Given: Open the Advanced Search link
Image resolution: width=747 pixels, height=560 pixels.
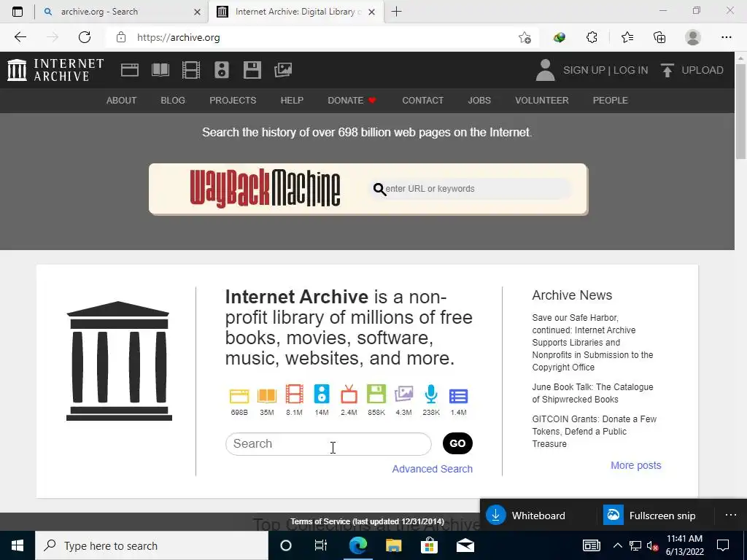Looking at the screenshot, I should 432,469.
